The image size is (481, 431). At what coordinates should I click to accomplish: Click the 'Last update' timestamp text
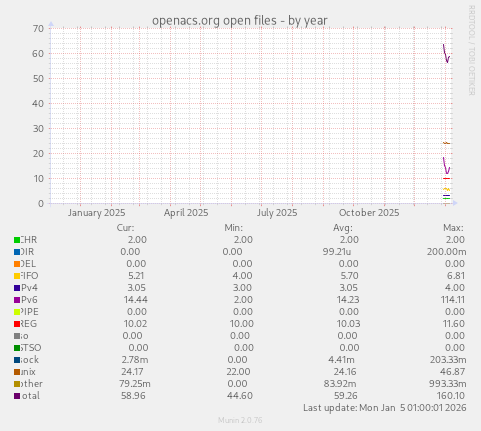(x=384, y=408)
